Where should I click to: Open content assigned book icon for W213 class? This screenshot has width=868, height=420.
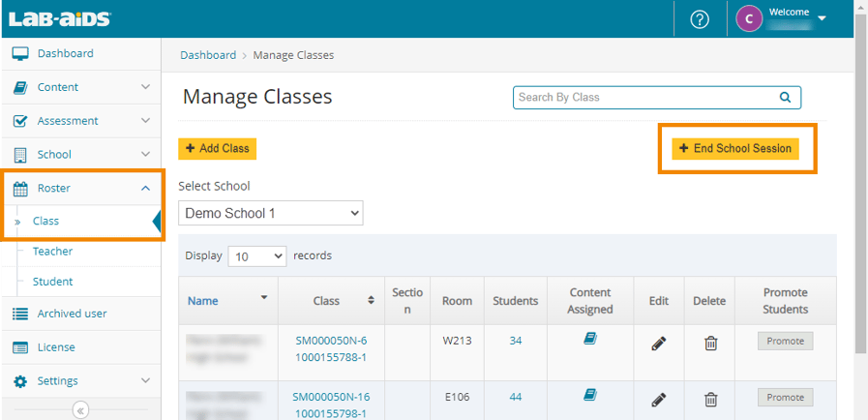pyautogui.click(x=589, y=340)
